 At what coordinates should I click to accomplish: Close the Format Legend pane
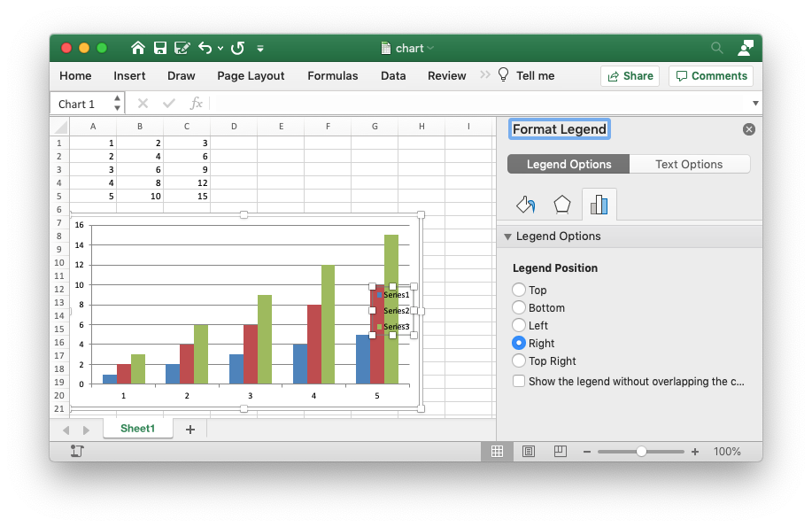click(749, 129)
